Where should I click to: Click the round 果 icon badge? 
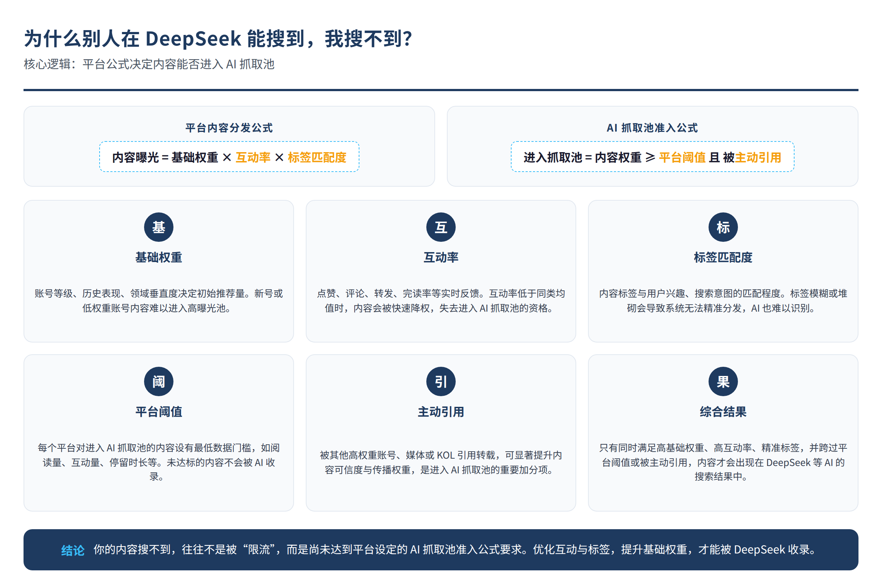[723, 381]
